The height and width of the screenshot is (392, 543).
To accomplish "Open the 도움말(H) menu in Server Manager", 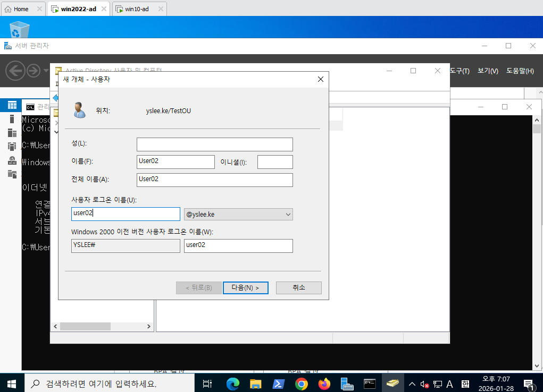I will (520, 71).
